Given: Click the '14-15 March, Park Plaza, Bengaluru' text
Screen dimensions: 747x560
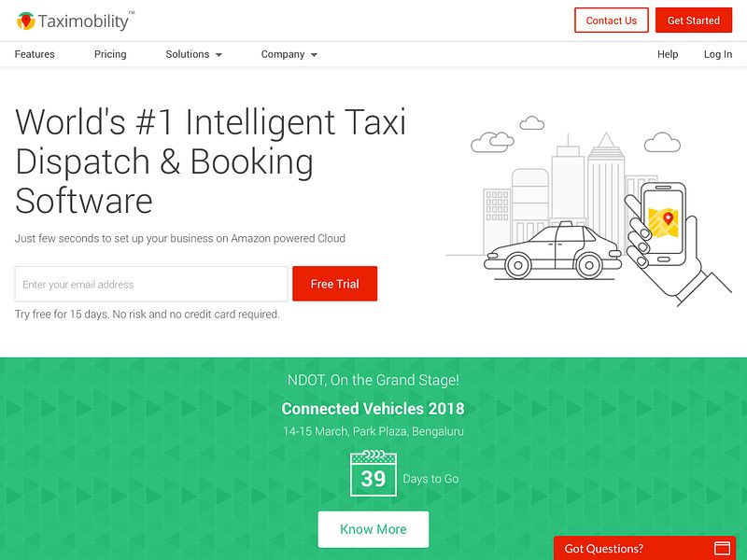Looking at the screenshot, I should [373, 431].
